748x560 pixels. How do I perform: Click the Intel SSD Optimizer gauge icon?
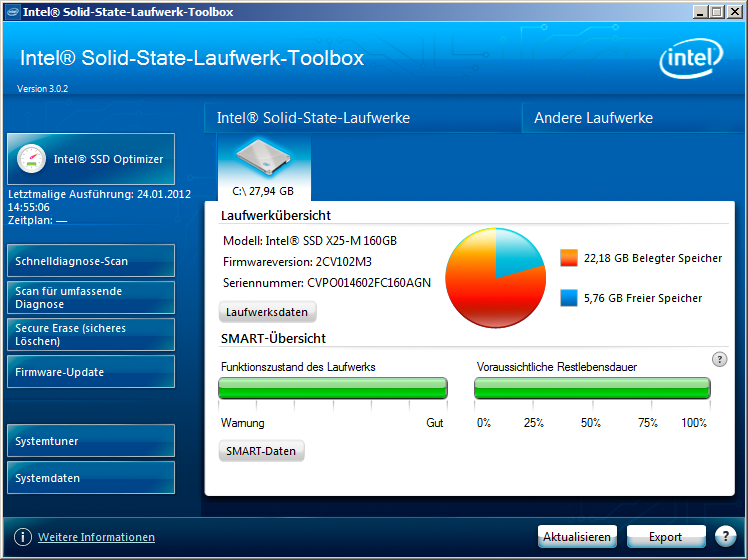pos(31,159)
